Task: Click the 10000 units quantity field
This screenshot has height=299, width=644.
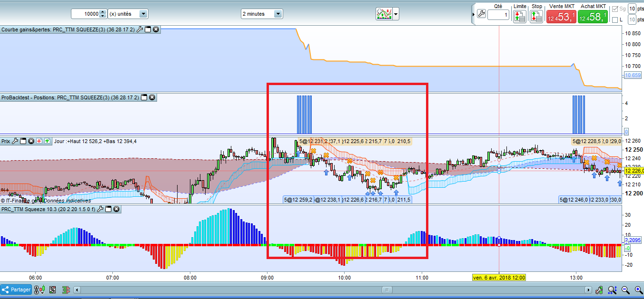Action: click(85, 14)
